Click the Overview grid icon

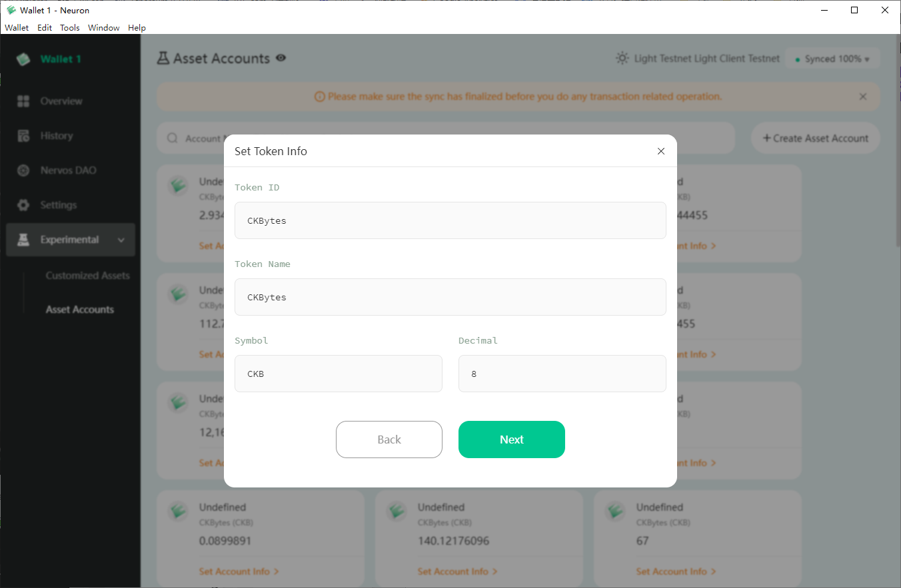point(23,101)
